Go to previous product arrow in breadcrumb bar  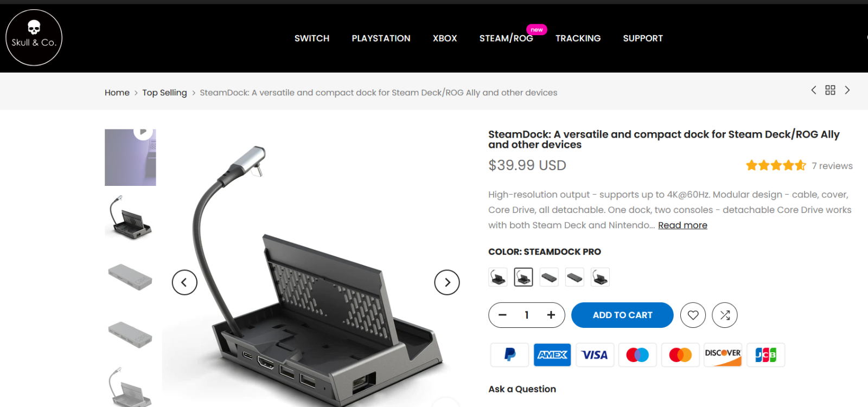pyautogui.click(x=813, y=90)
